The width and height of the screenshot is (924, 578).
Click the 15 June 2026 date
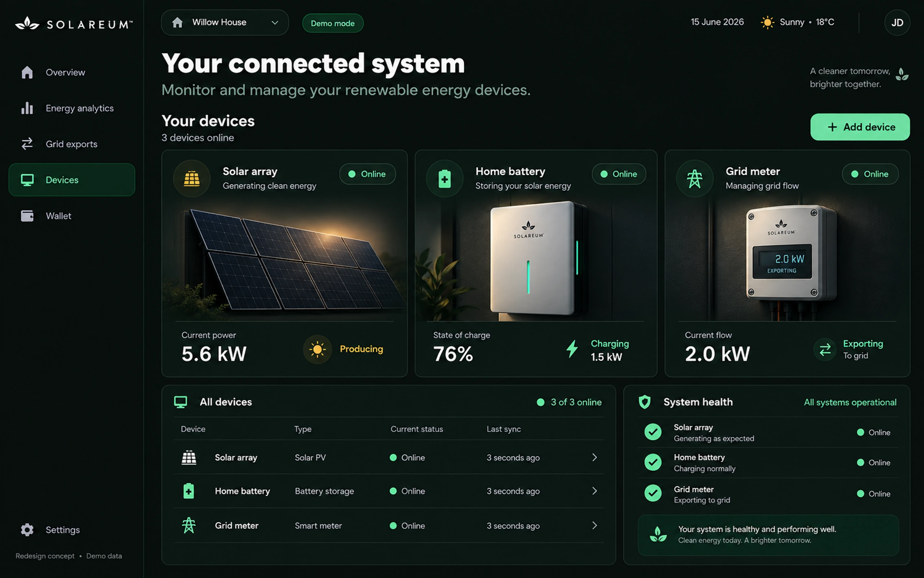(x=717, y=22)
